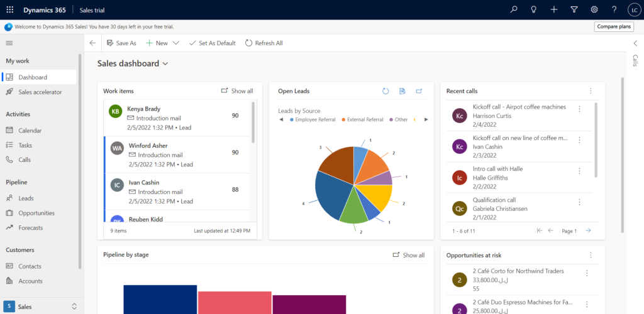644x314 pixels.
Task: Click the Compare plans button
Action: [x=614, y=26]
